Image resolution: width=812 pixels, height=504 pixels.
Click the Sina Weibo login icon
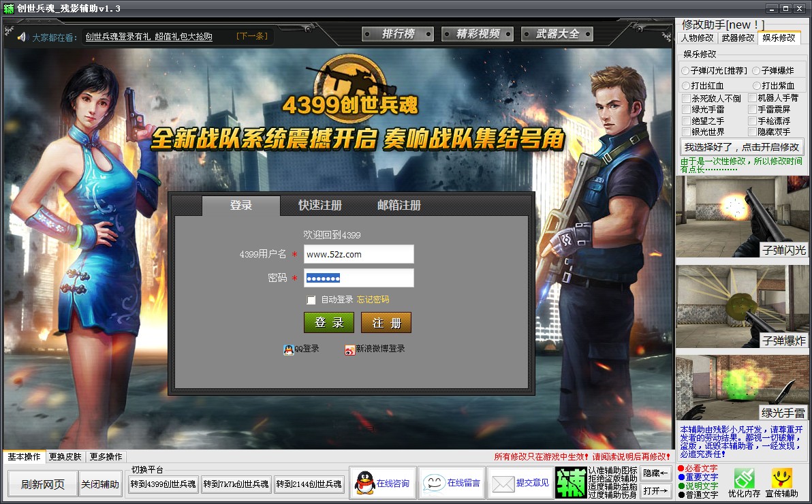tap(349, 349)
